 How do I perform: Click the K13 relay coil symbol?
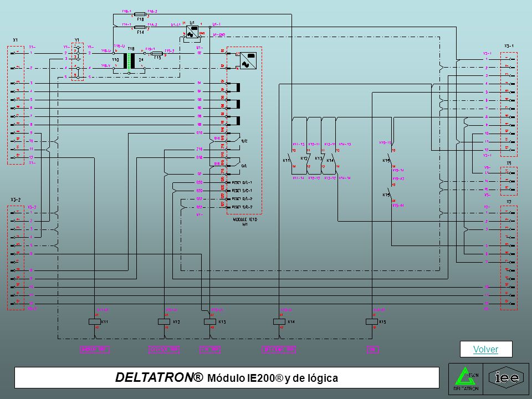(x=210, y=321)
